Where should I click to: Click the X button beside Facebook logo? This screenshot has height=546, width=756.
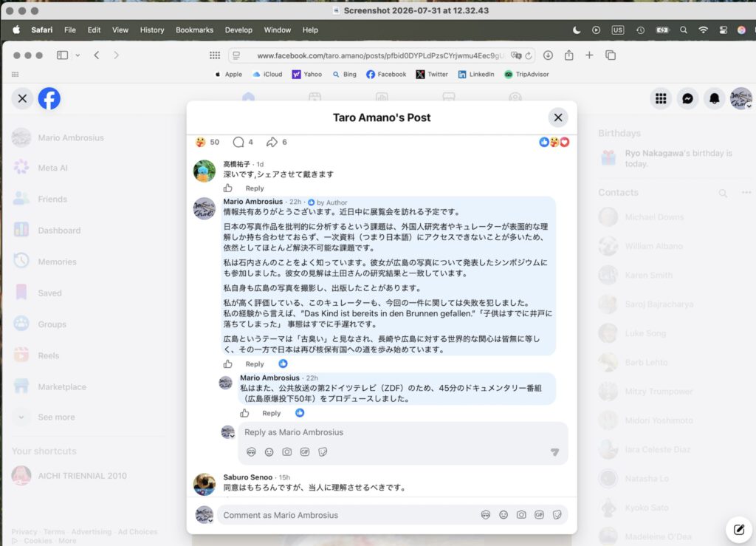[22, 98]
